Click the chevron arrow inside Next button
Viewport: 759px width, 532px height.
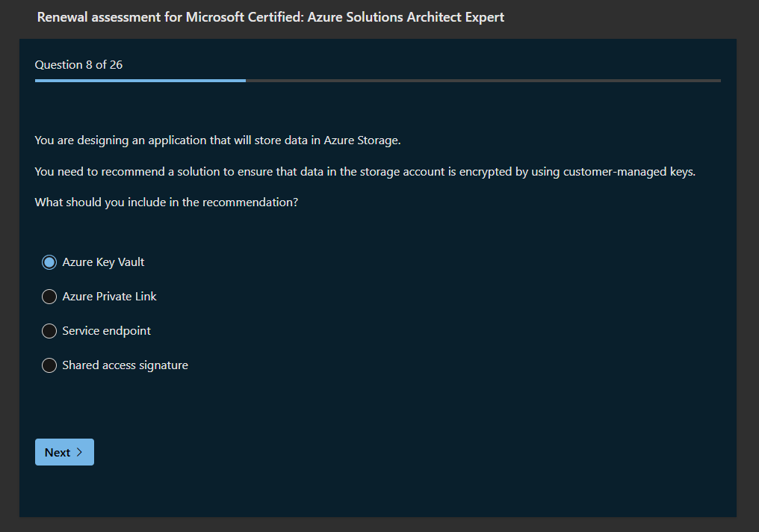80,452
